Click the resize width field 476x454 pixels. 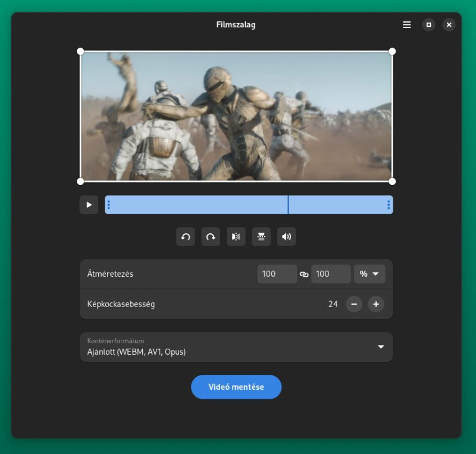pos(277,274)
